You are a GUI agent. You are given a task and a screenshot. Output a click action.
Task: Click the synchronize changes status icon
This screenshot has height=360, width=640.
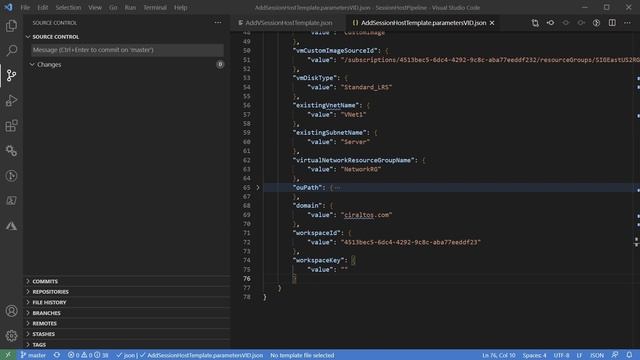point(57,355)
